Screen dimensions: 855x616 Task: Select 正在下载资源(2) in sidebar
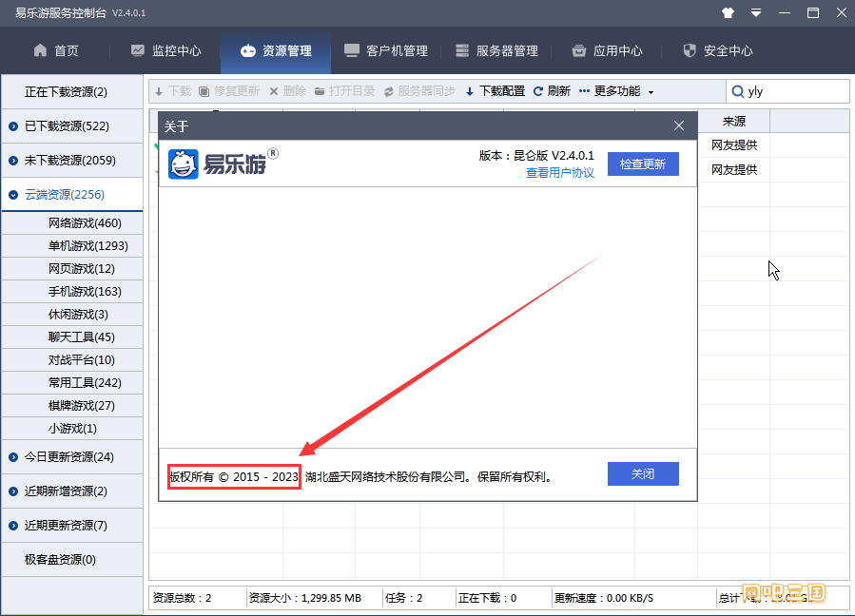[x=72, y=91]
